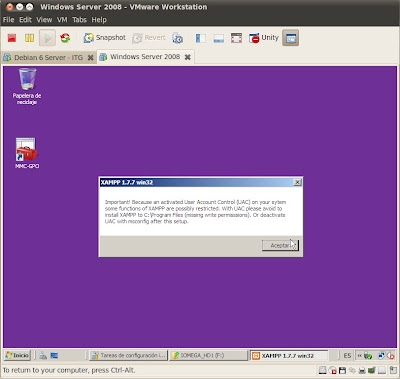Click Aceptar in the XAMPP dialog
Viewport: 400px width, 379px height.
[x=280, y=245]
